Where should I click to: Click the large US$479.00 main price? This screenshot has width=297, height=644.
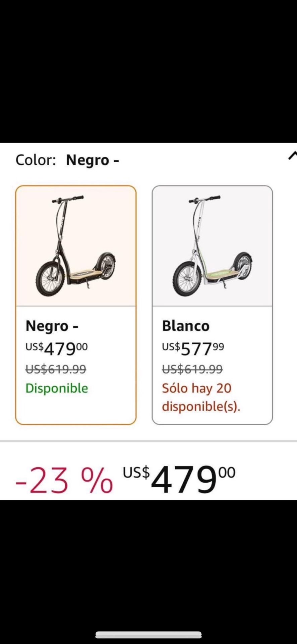point(179,479)
